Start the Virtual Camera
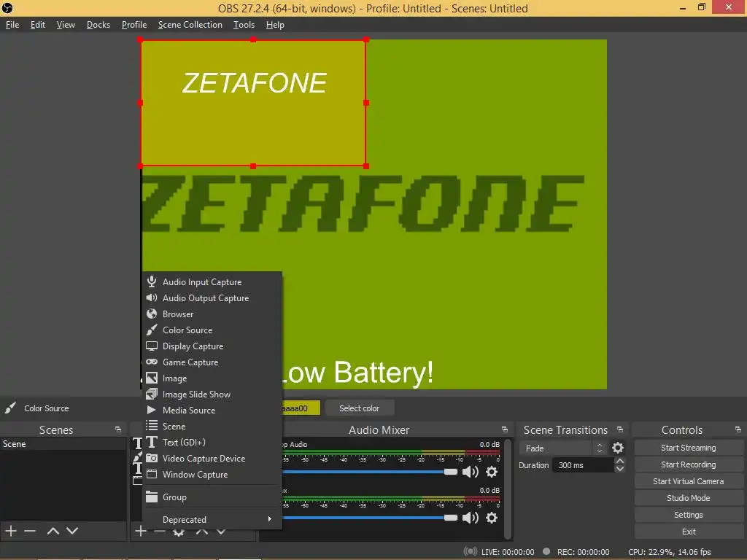The image size is (747, 560). 689,481
